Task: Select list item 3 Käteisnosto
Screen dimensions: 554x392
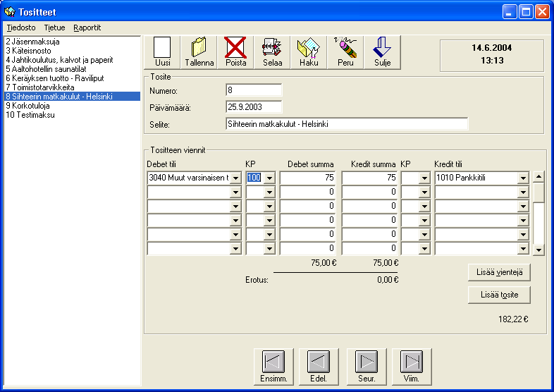Action: [x=72, y=51]
